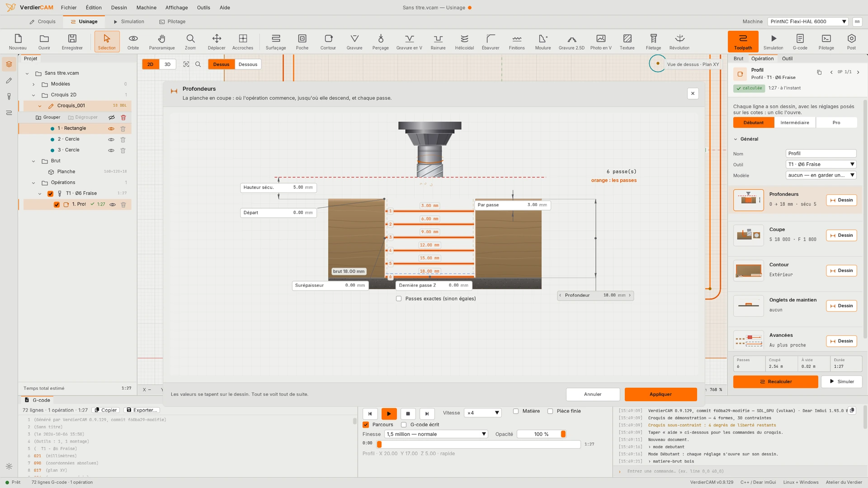The image size is (868, 488).
Task: Choose the Hélicoïdal toolbar icon
Action: pos(464,42)
